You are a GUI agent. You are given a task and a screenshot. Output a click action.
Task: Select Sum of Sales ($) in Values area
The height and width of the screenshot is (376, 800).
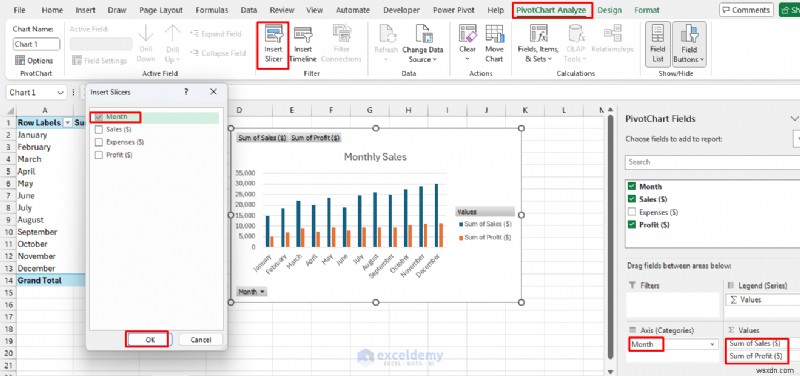point(755,343)
